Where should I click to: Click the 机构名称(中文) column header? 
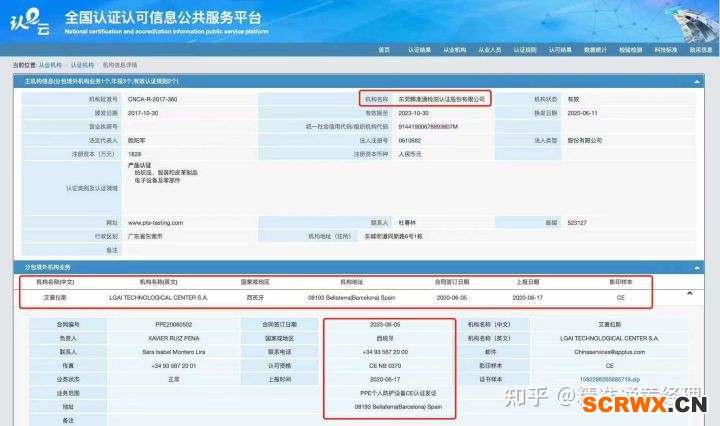pyautogui.click(x=55, y=282)
